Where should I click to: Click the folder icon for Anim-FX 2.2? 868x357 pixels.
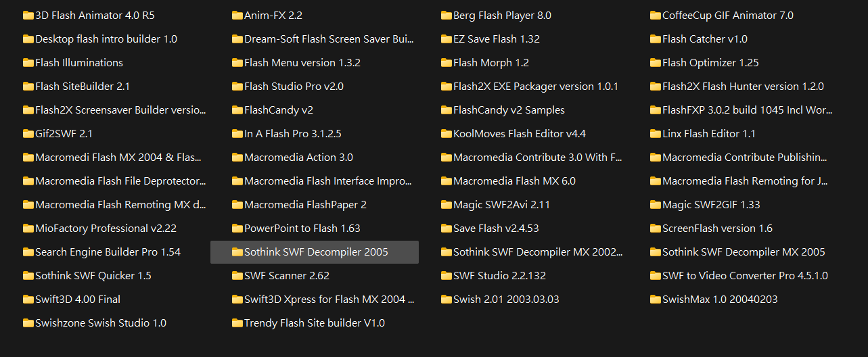point(237,16)
